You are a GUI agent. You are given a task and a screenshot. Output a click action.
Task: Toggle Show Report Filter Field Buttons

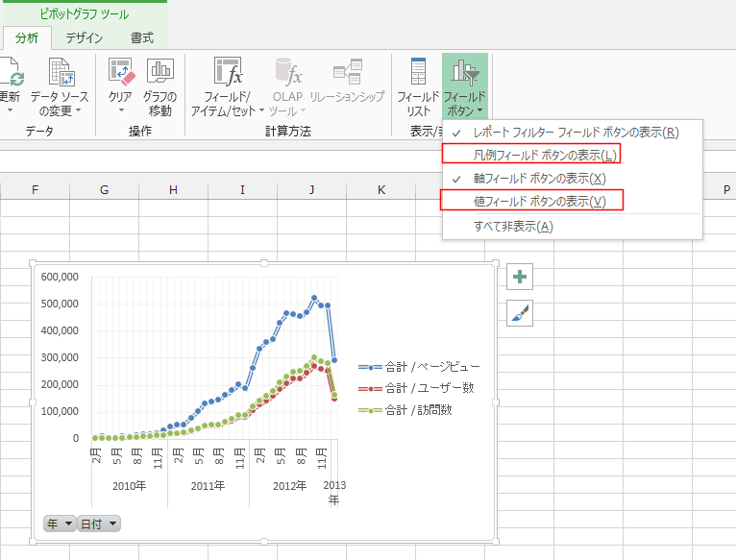coord(573,133)
